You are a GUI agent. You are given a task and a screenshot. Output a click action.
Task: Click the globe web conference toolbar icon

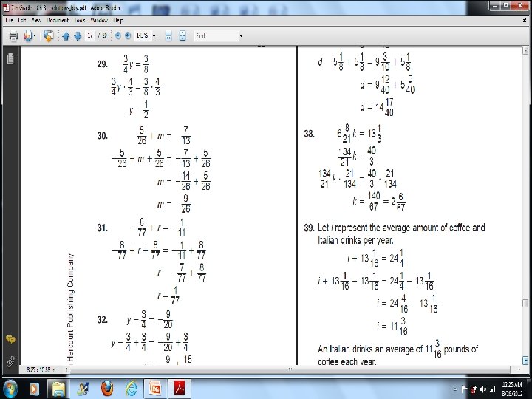pyautogui.click(x=49, y=35)
